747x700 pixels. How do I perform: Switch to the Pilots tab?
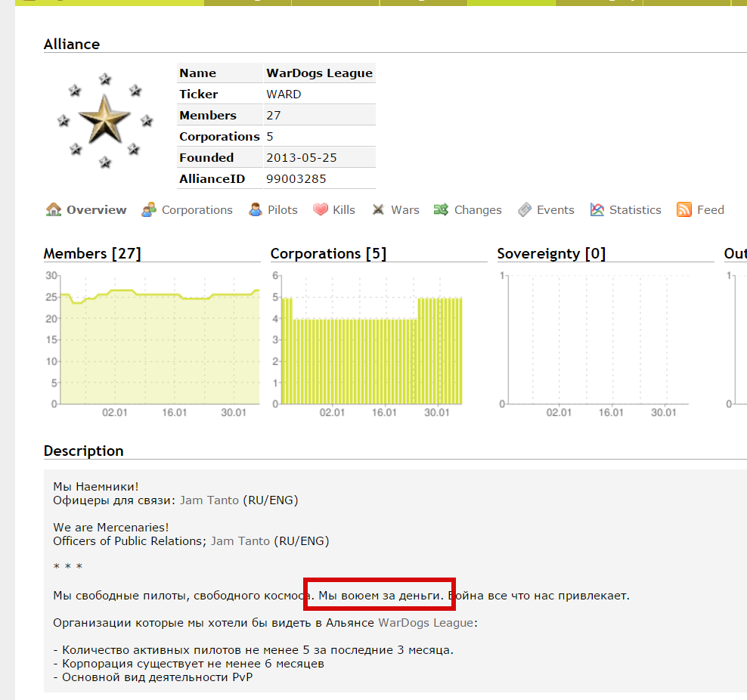coord(283,210)
